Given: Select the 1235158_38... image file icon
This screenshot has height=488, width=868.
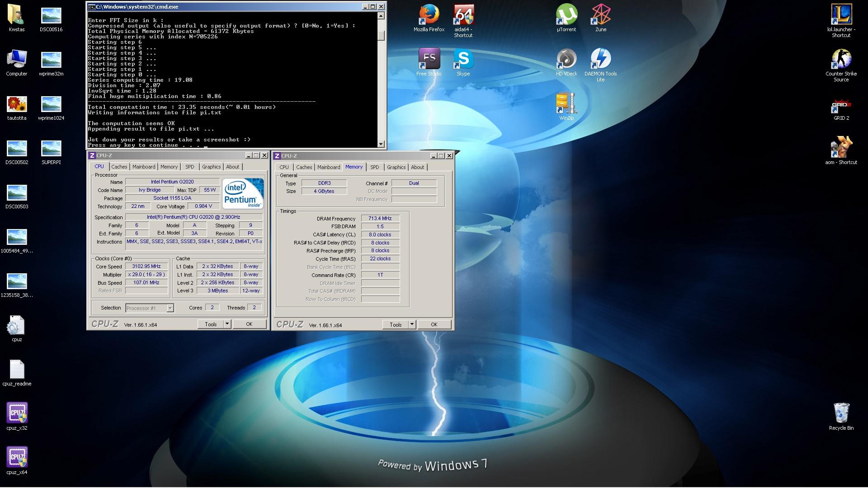Looking at the screenshot, I should [17, 284].
